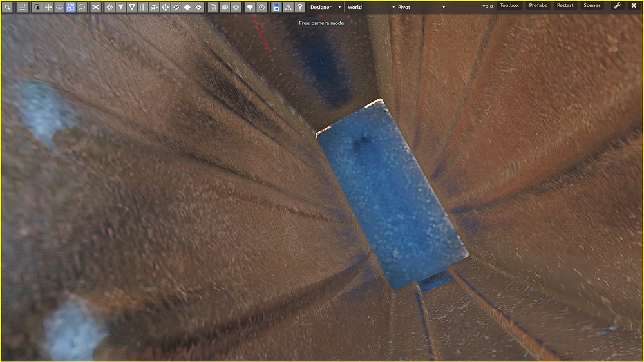Click the crosshair target icon

click(x=165, y=7)
